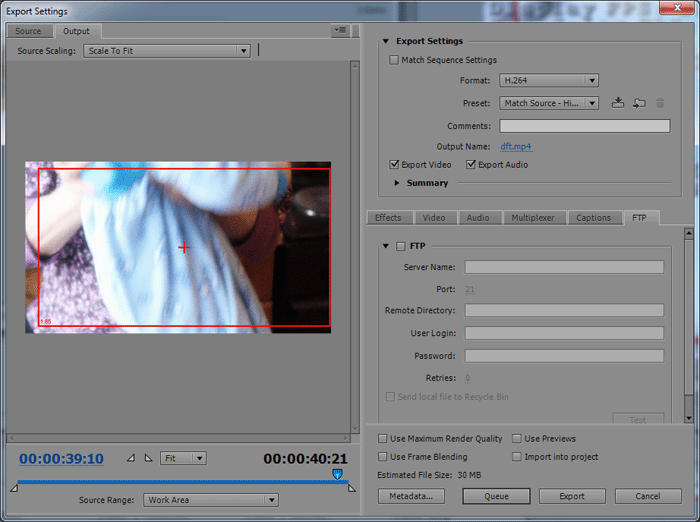Switch to the Video tab
Screen dimensions: 700x522
coord(434,218)
